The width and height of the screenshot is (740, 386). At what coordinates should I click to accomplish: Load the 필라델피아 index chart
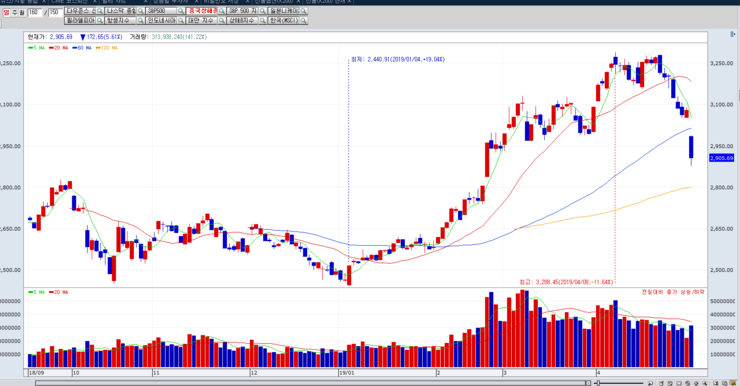coord(80,20)
